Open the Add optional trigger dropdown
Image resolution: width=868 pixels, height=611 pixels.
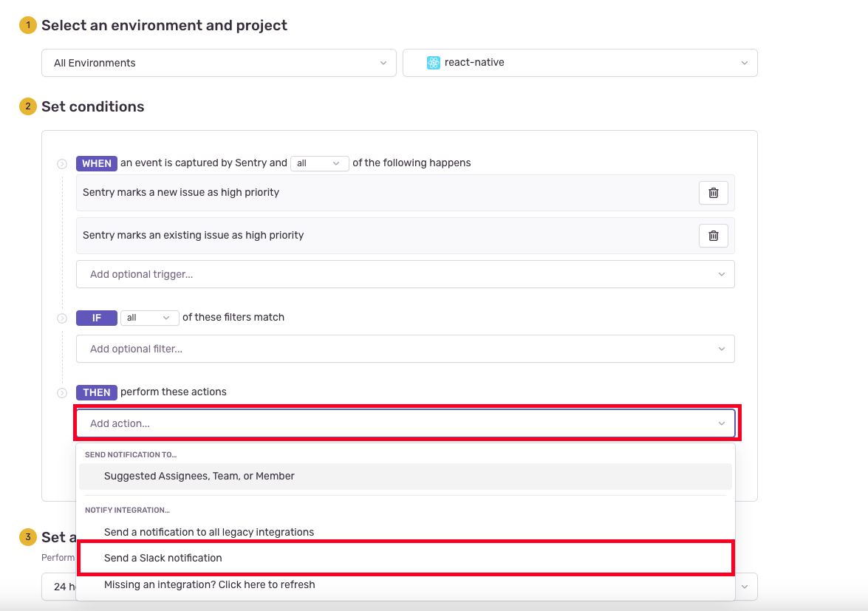click(x=406, y=274)
